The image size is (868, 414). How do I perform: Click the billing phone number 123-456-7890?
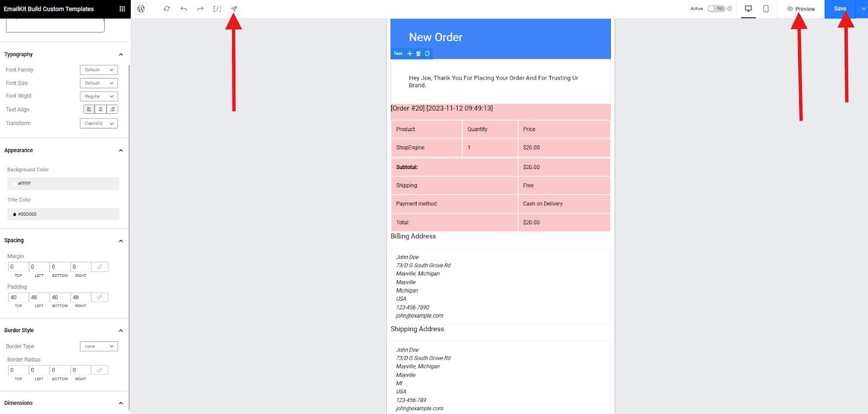tap(412, 307)
